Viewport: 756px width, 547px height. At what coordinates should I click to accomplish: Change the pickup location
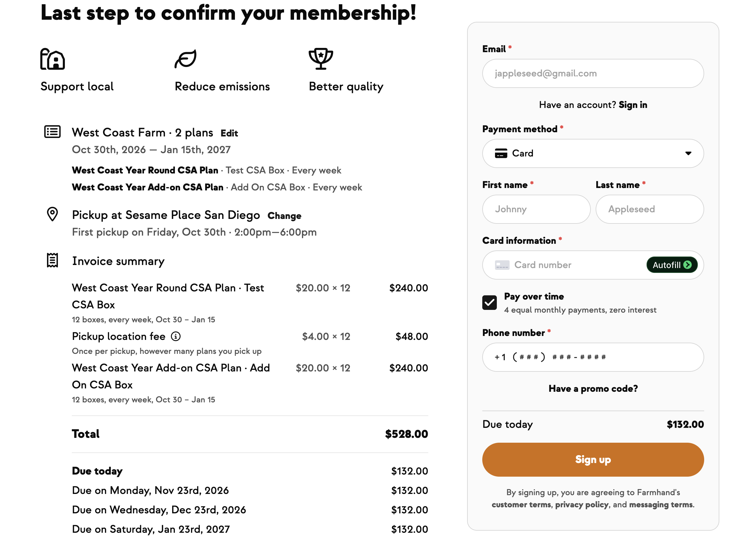pos(284,216)
